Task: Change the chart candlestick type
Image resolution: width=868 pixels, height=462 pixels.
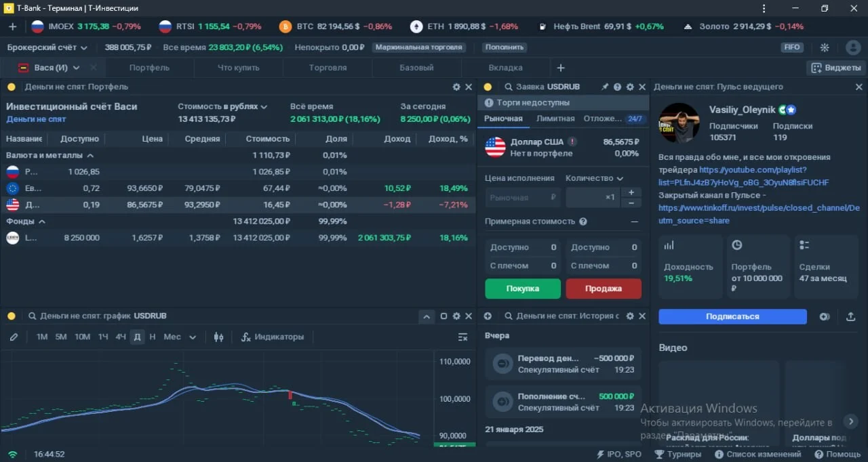Action: 218,337
